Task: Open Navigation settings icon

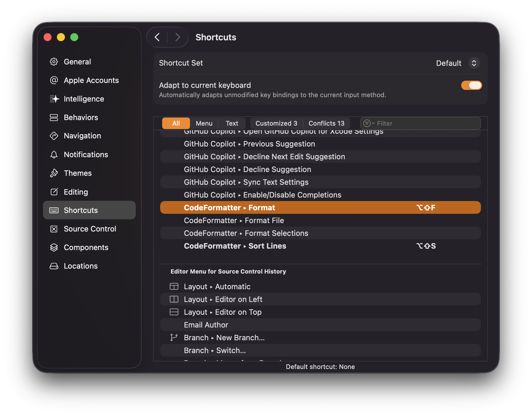Action: tap(54, 136)
